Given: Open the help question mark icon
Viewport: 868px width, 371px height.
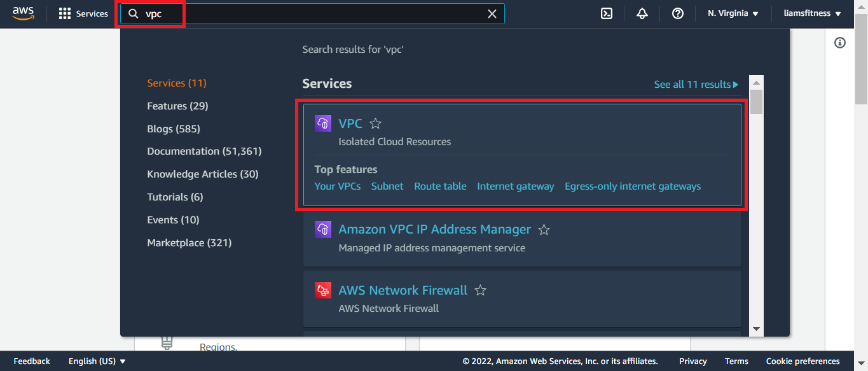Looking at the screenshot, I should click(678, 13).
